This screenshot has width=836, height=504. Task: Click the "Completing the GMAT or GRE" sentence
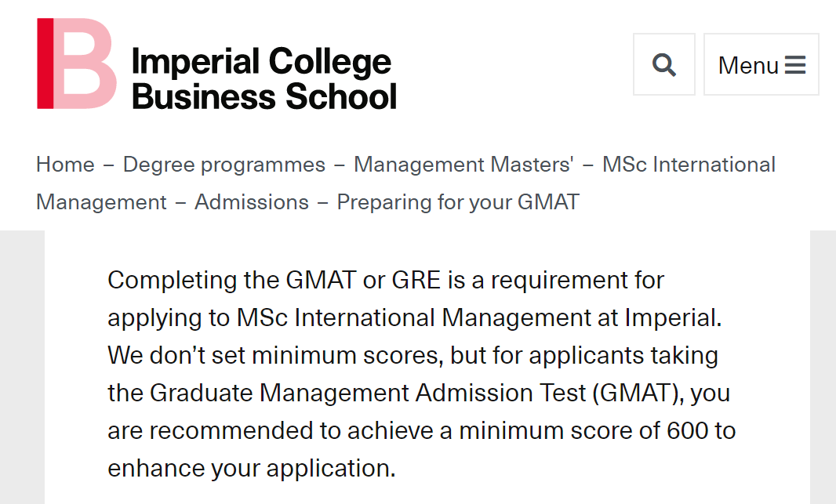(x=274, y=281)
